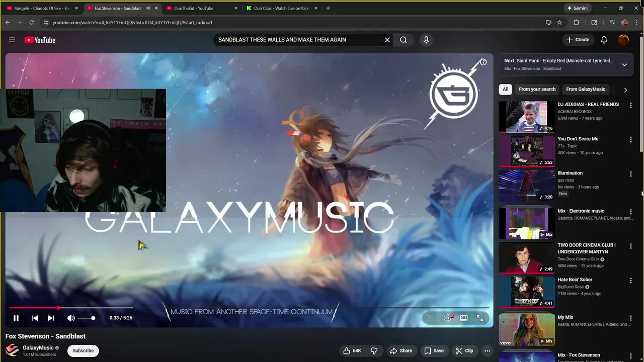Pause the video
The width and height of the screenshot is (644, 362).
16,318
